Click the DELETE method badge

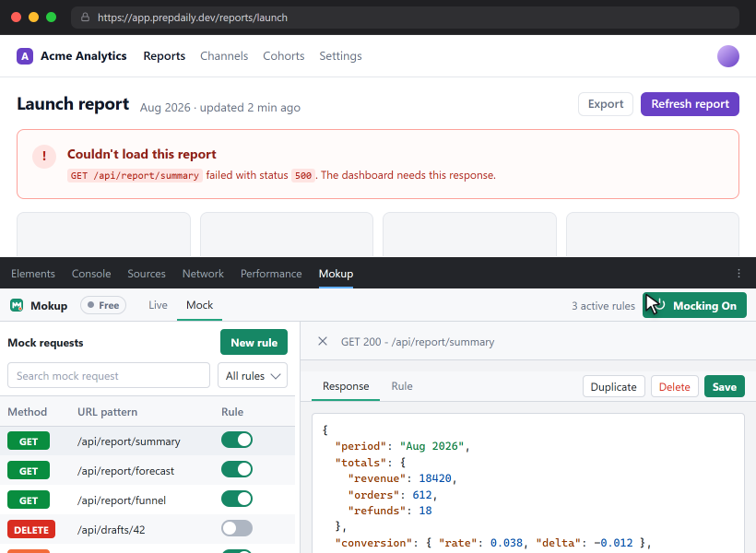click(x=31, y=529)
